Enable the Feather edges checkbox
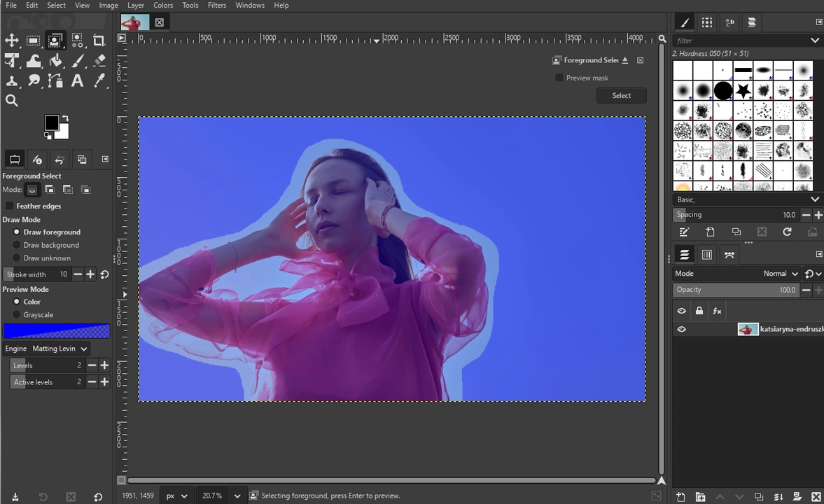The width and height of the screenshot is (824, 504). [x=10, y=206]
